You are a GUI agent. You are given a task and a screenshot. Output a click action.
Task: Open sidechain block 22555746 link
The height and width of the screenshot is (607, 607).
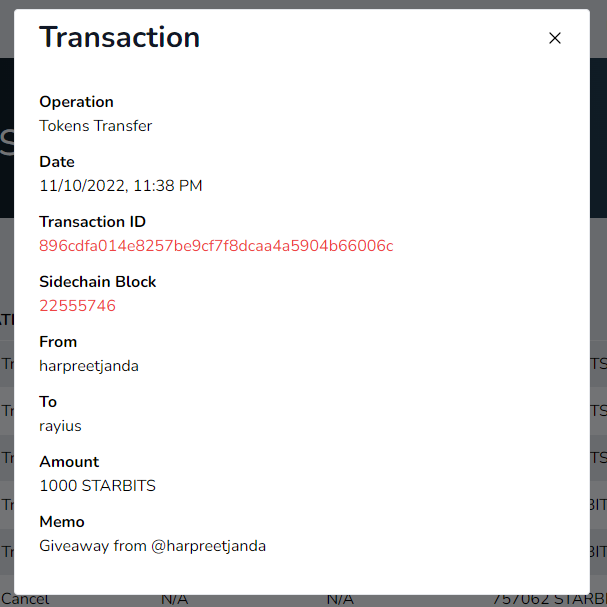[77, 306]
